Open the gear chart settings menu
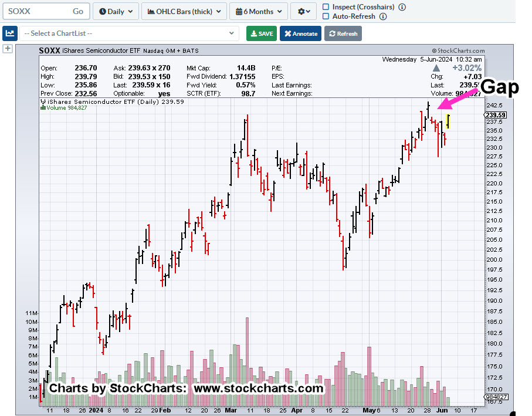 [x=305, y=11]
